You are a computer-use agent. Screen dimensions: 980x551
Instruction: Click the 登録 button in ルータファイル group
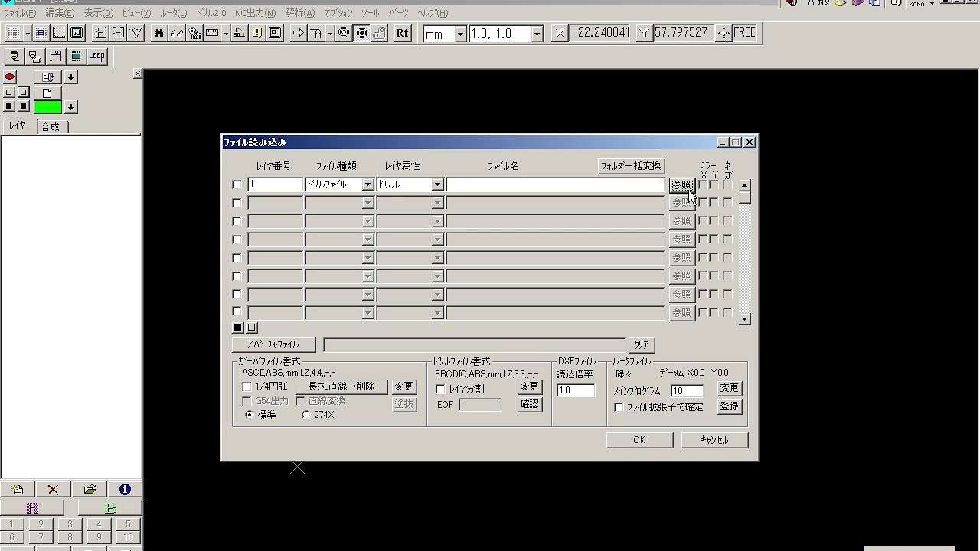click(729, 406)
